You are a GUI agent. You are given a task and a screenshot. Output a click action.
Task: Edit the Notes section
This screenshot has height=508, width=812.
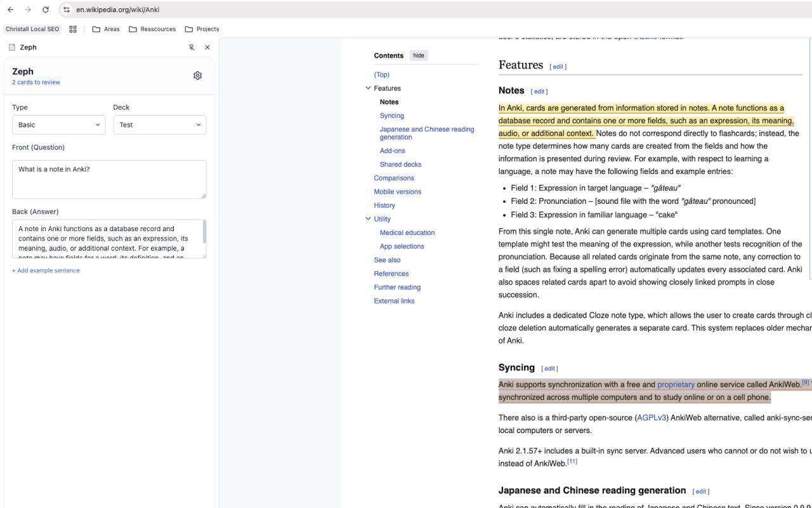[x=539, y=91]
